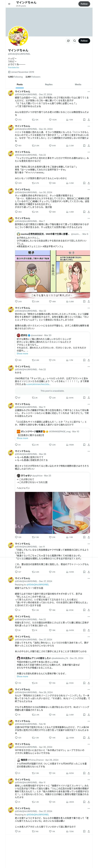The image size is (98, 868).
Task: Share the post showing 10M views
Action: [x=89, y=120]
